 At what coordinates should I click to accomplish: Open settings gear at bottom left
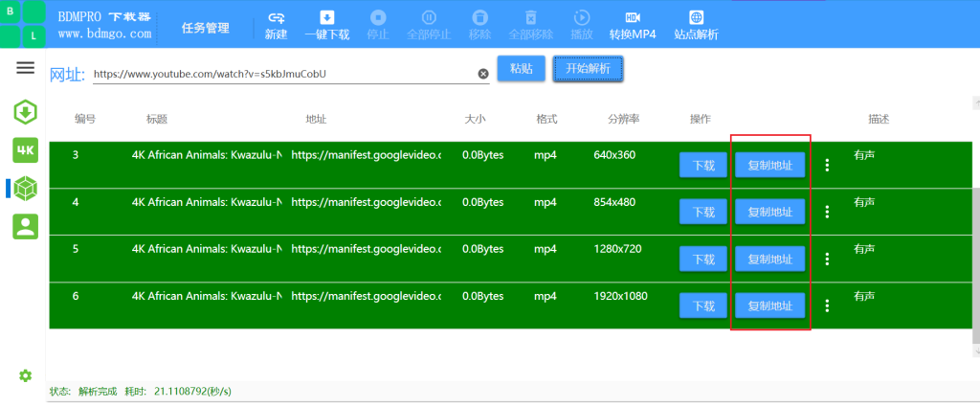25,375
